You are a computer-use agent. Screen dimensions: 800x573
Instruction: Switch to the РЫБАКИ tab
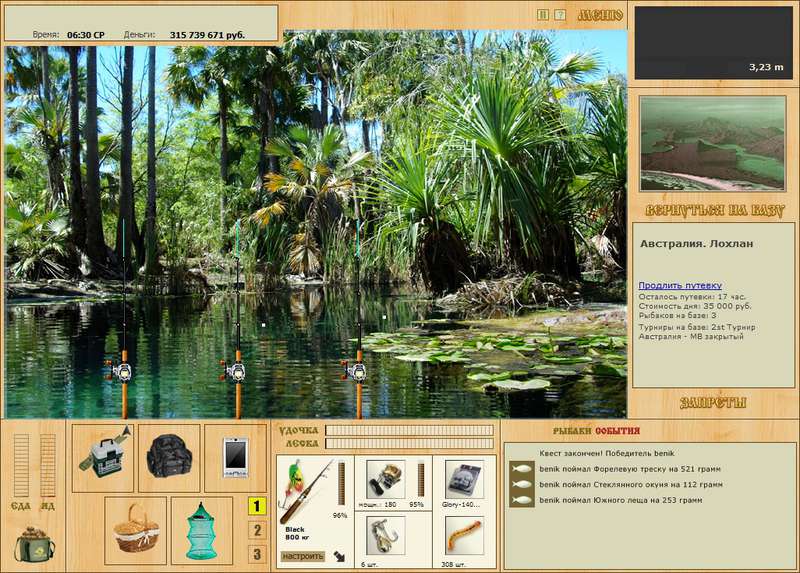click(573, 431)
